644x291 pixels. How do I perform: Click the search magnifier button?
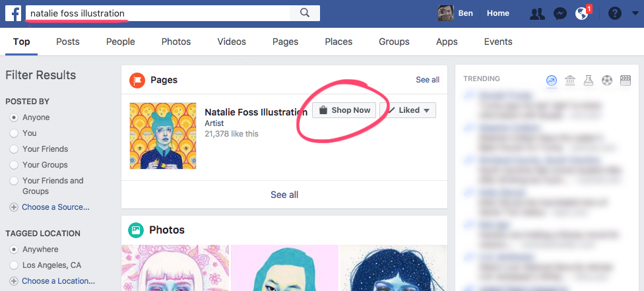[305, 13]
